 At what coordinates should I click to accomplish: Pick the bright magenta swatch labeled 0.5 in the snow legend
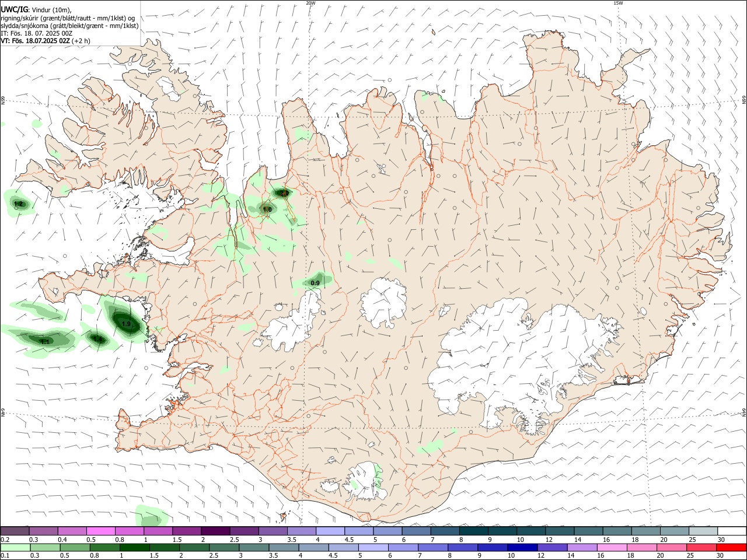coord(100,531)
